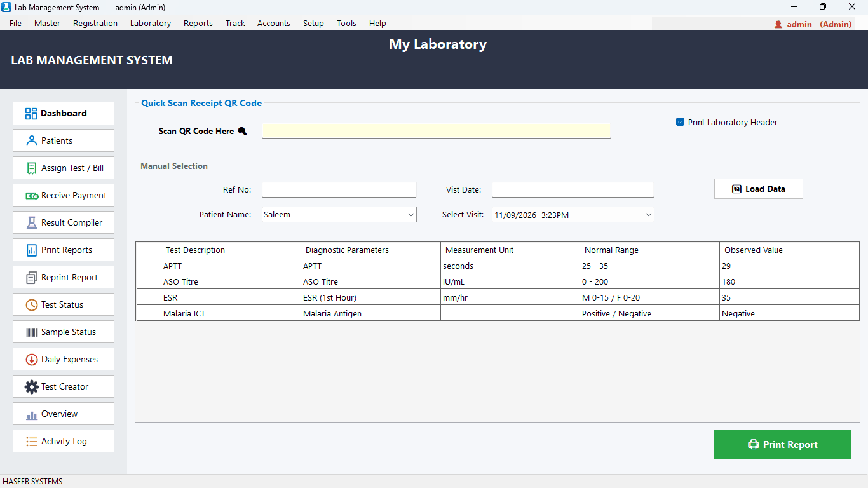
Task: Toggle Print Laboratory Header checkbox
Action: (680, 122)
